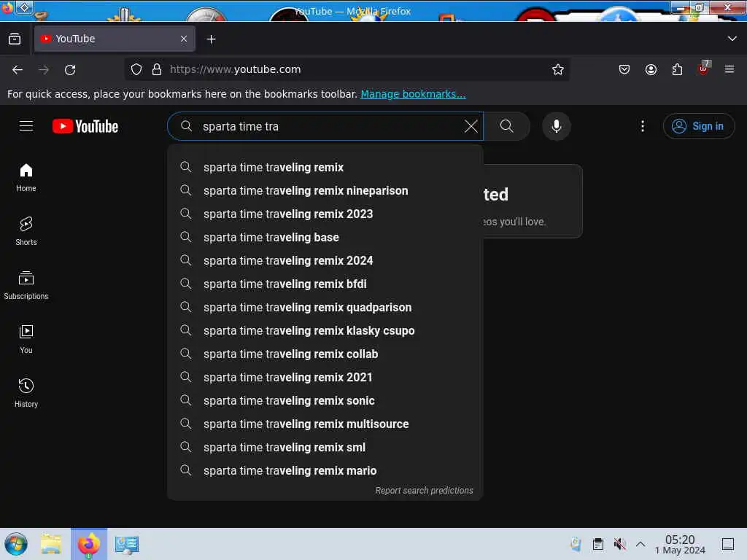Start voice search with the microphone
The image size is (747, 560).
pos(556,126)
